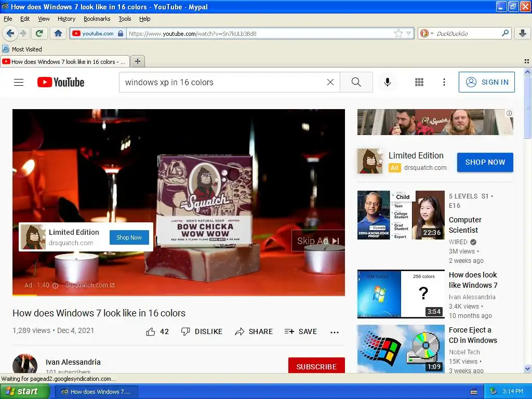Image resolution: width=532 pixels, height=399 pixels.
Task: Clear the YouTube search with the X
Action: [x=330, y=82]
